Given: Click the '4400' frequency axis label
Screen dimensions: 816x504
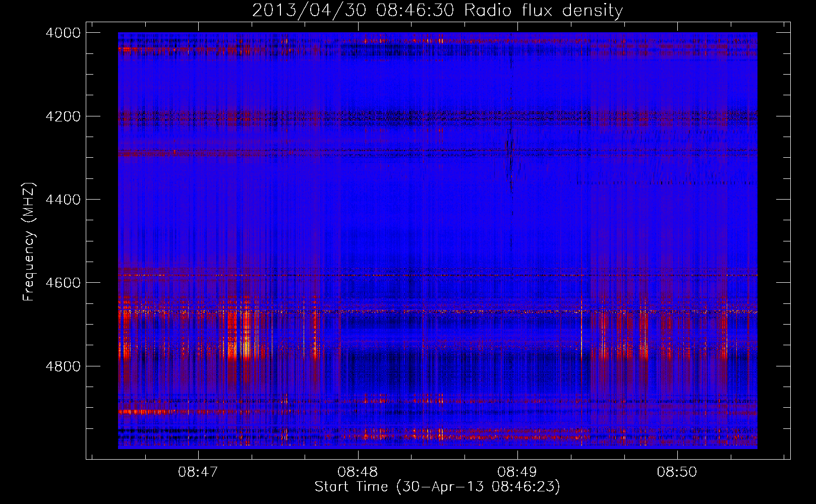Looking at the screenshot, I should click(63, 200).
